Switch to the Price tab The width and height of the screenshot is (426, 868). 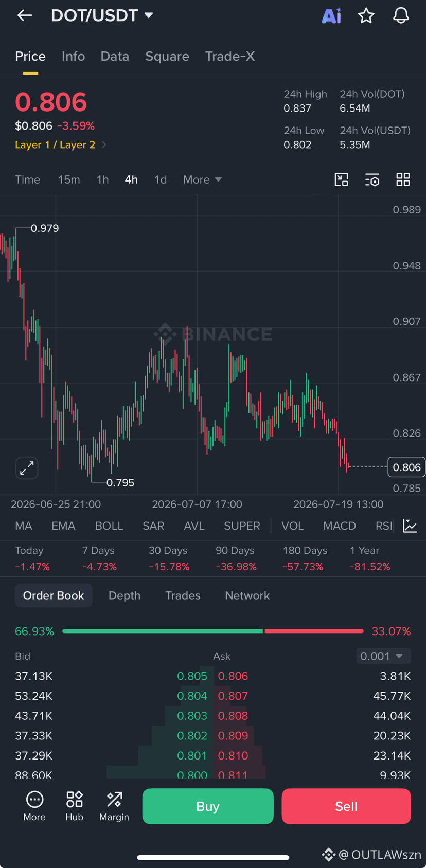coord(30,56)
